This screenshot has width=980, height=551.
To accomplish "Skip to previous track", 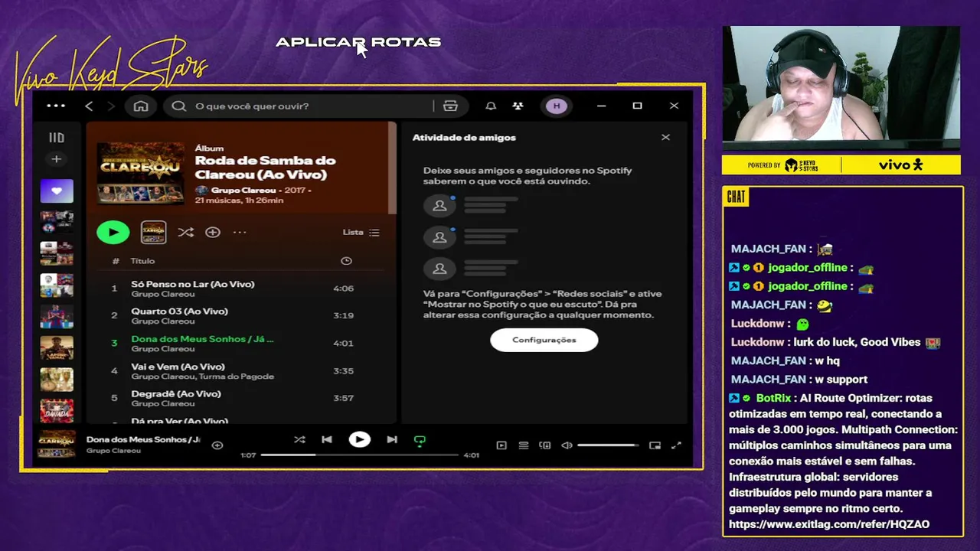I will click(x=327, y=440).
